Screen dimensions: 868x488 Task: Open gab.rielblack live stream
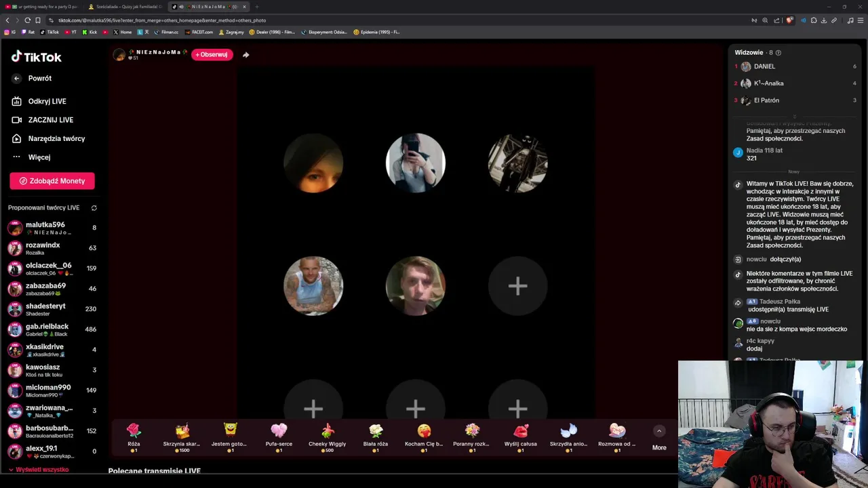52,329
